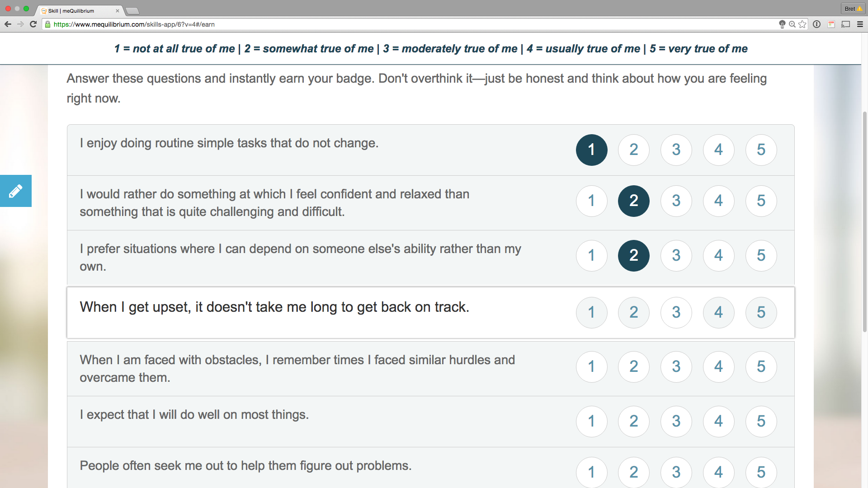The width and height of the screenshot is (868, 488).
Task: Click the zoom magnifier icon in address bar
Action: [x=792, y=24]
